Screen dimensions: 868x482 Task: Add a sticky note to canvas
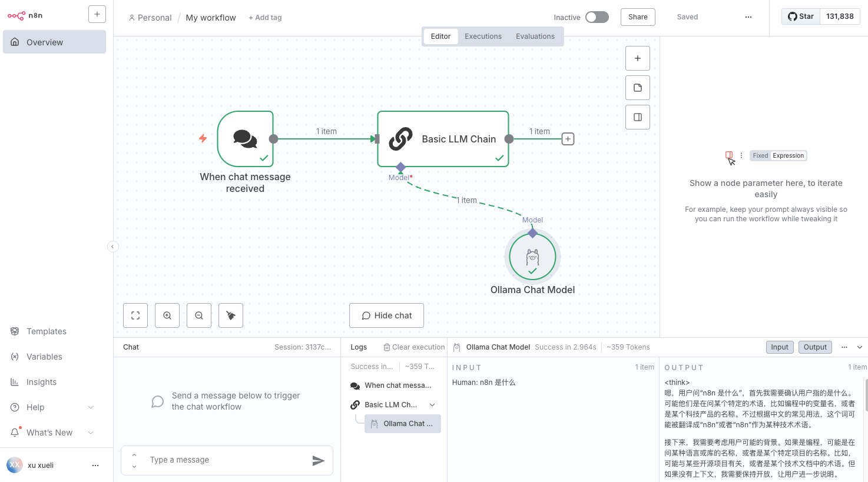point(638,88)
